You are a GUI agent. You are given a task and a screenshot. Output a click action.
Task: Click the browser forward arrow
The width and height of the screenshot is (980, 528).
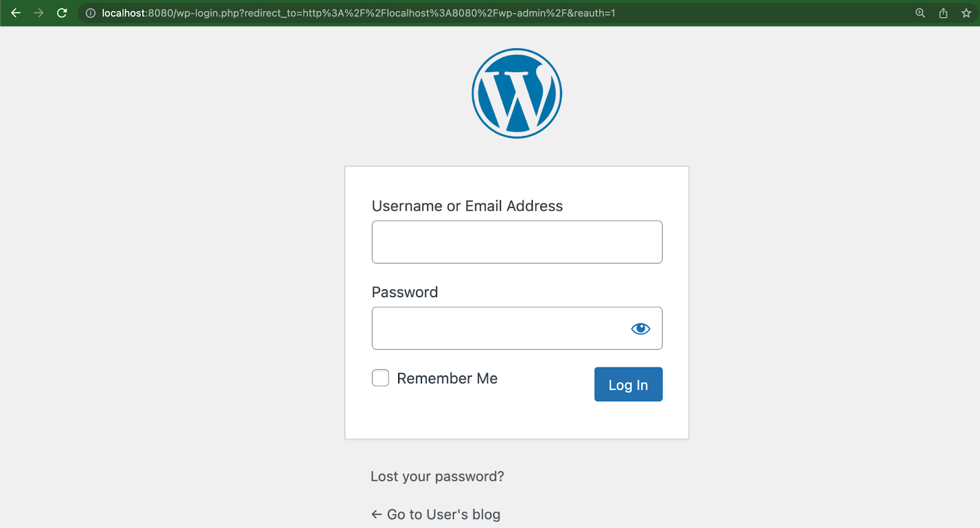[38, 12]
